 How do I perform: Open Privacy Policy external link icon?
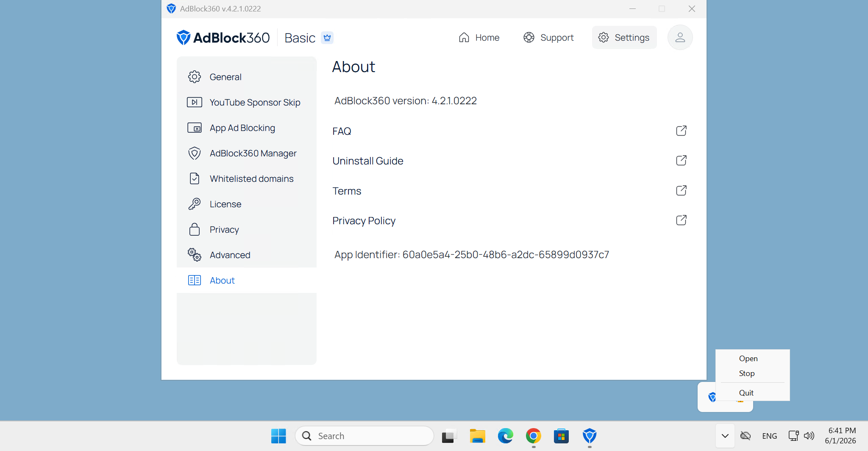click(681, 220)
